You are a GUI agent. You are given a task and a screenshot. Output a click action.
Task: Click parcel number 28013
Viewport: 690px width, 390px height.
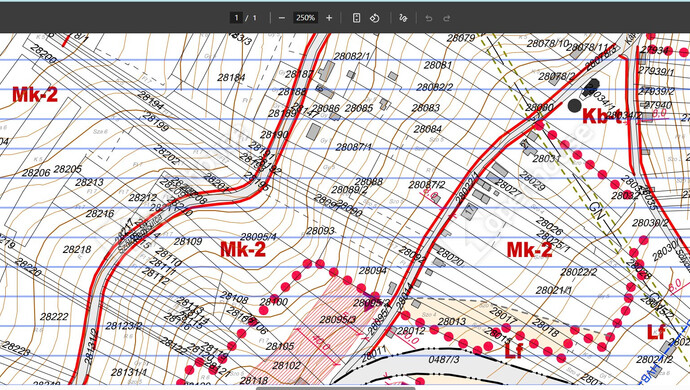(452, 322)
